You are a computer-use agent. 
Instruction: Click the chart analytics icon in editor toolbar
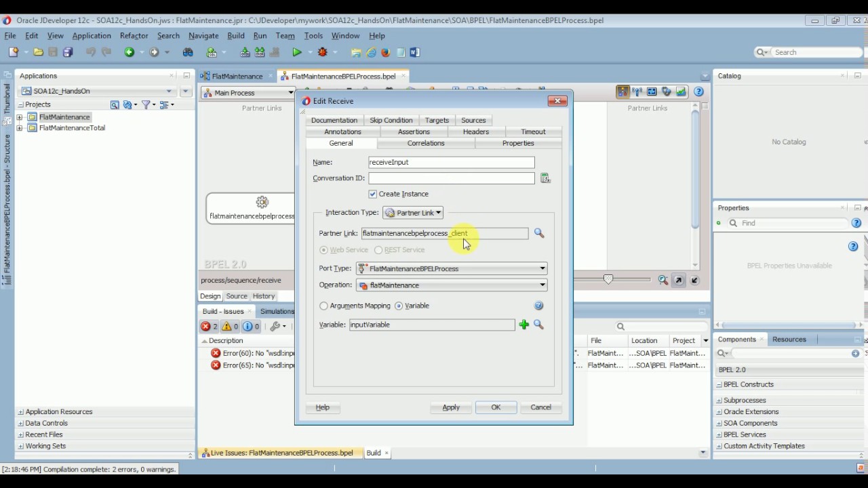[681, 92]
